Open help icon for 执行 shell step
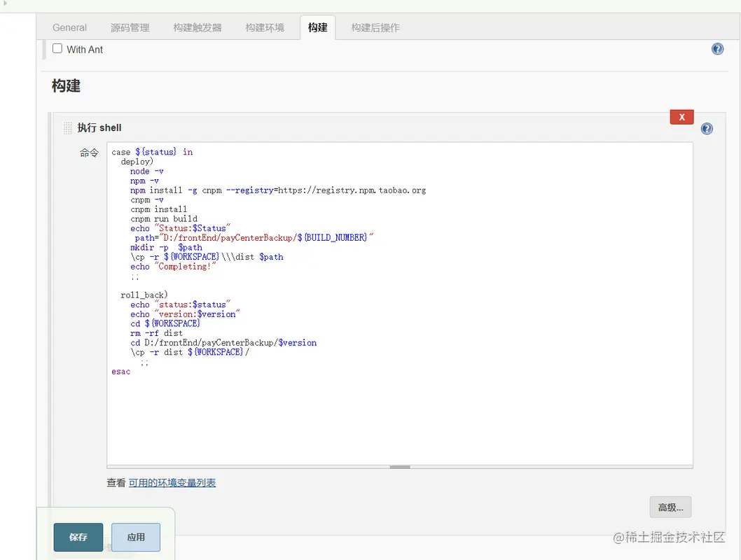The image size is (741, 560). coord(707,128)
